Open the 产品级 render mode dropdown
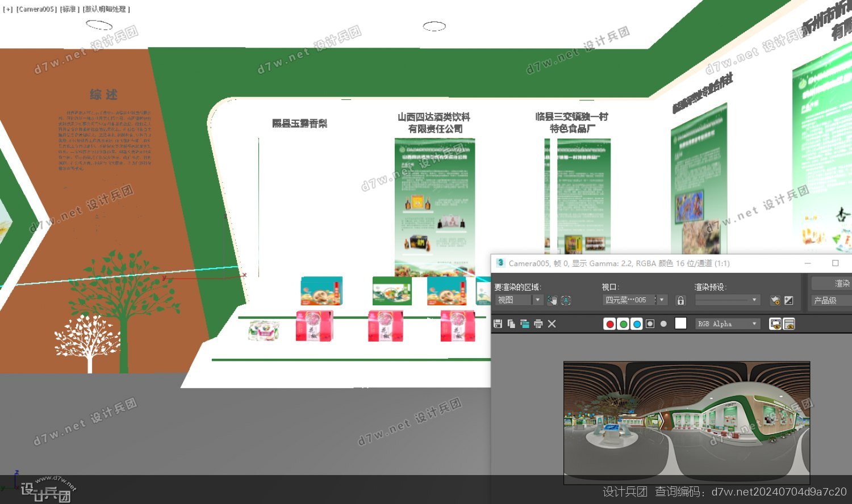Screen dimensions: 852x504 (832, 300)
